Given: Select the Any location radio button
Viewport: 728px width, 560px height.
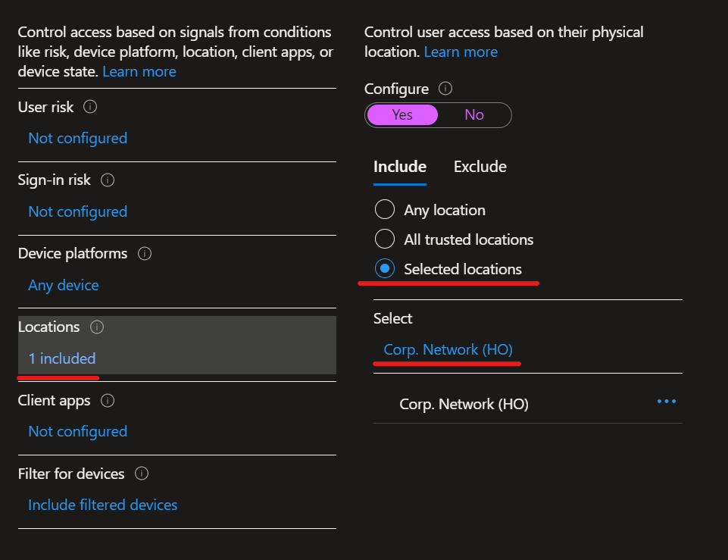Looking at the screenshot, I should pyautogui.click(x=385, y=210).
